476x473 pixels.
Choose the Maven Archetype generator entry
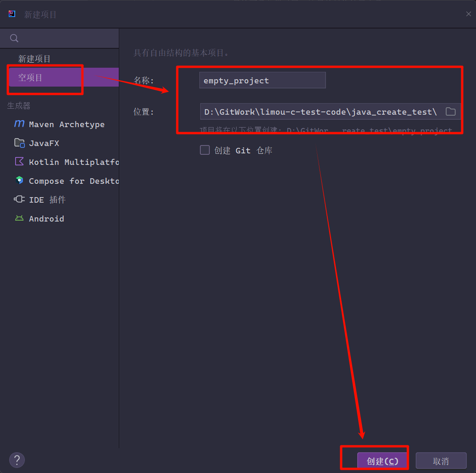tap(66, 124)
